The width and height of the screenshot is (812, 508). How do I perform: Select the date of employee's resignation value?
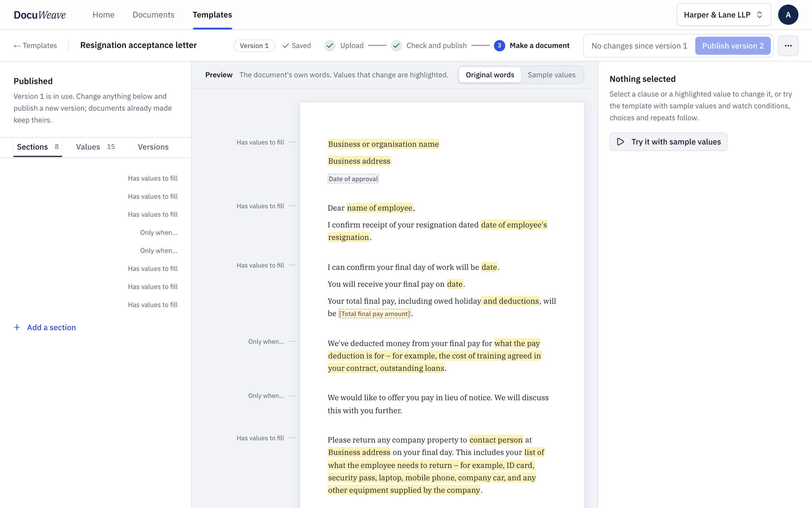tap(437, 231)
